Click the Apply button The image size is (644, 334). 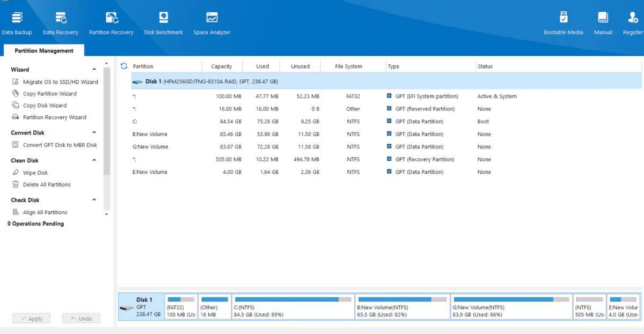(x=31, y=318)
